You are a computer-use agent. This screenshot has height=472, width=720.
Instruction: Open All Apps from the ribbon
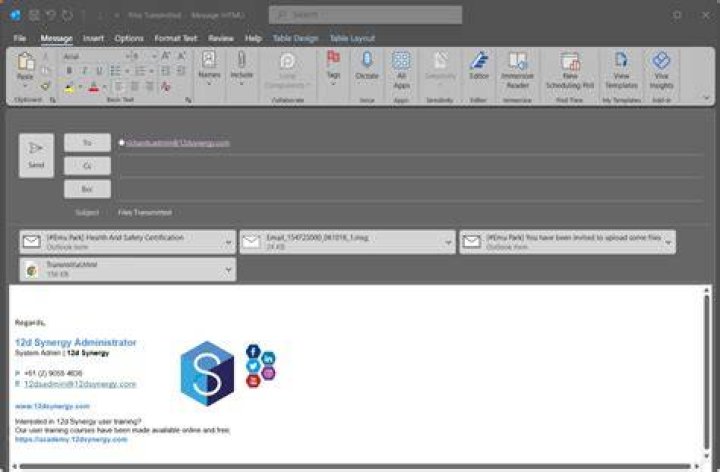coord(401,70)
